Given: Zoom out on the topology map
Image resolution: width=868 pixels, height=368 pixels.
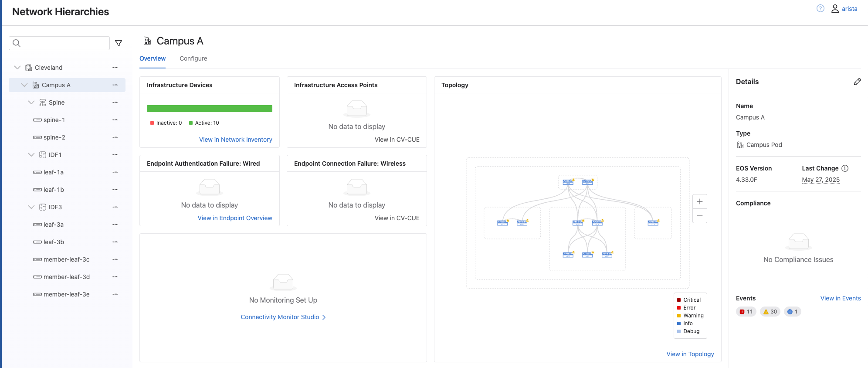Looking at the screenshot, I should [699, 216].
